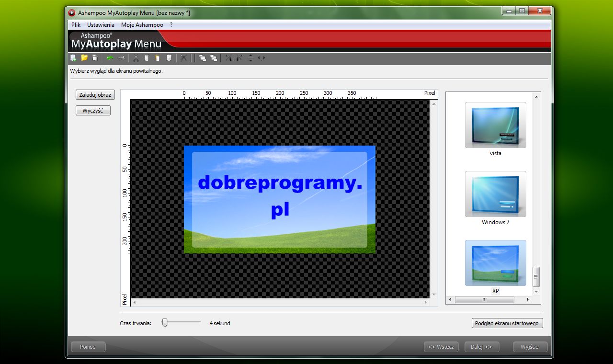The width and height of the screenshot is (613, 364).
Task: Click the template list scroll left arrow
Action: 451,299
